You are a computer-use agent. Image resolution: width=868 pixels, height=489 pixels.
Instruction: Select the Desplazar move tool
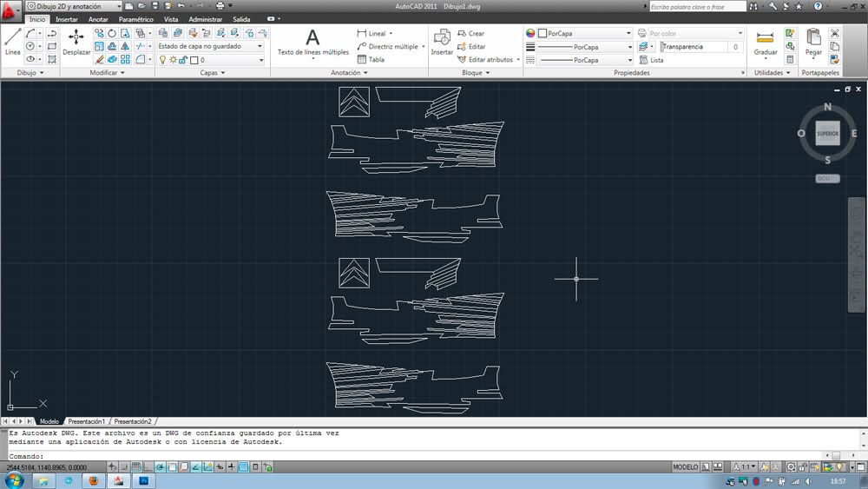point(76,42)
